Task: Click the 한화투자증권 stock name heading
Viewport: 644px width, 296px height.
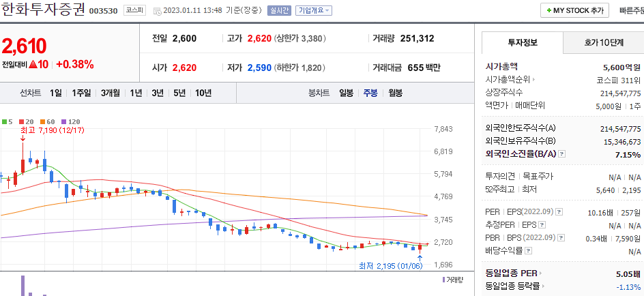Action: click(43, 10)
